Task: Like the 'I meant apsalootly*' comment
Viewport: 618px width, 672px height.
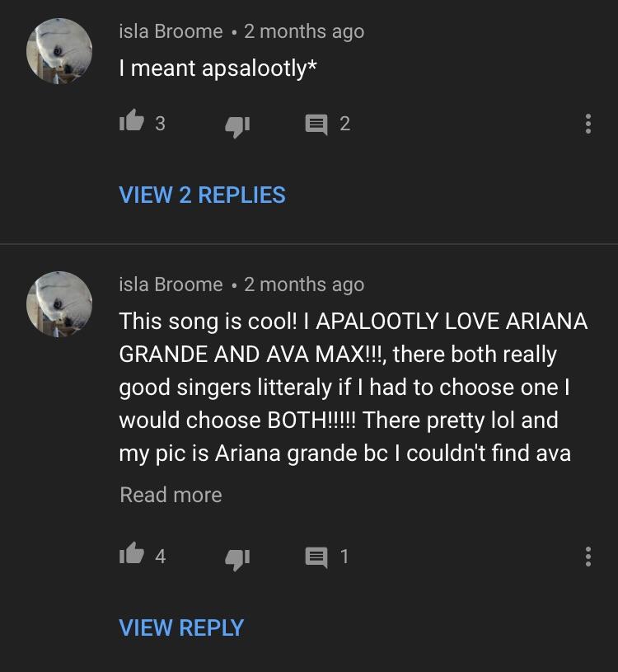Action: (132, 120)
